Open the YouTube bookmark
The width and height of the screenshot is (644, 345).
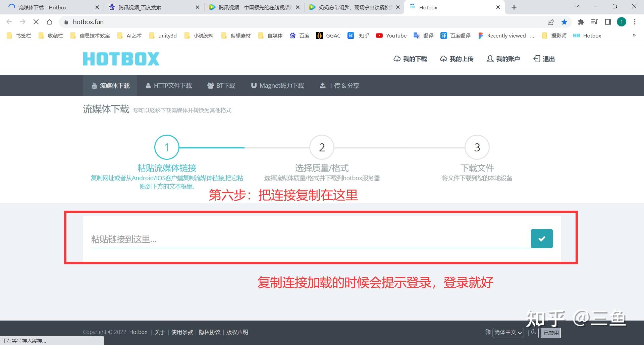click(391, 36)
